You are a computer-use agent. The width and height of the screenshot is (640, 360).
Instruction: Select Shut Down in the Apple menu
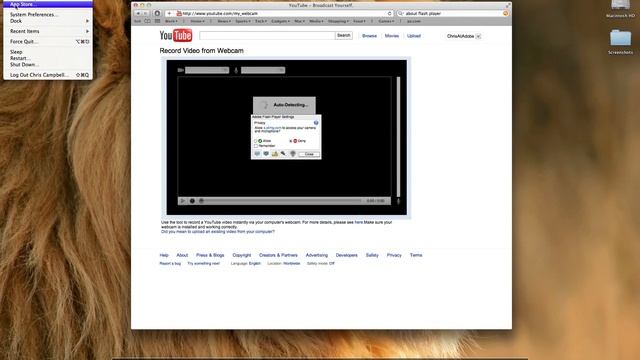click(x=48, y=64)
